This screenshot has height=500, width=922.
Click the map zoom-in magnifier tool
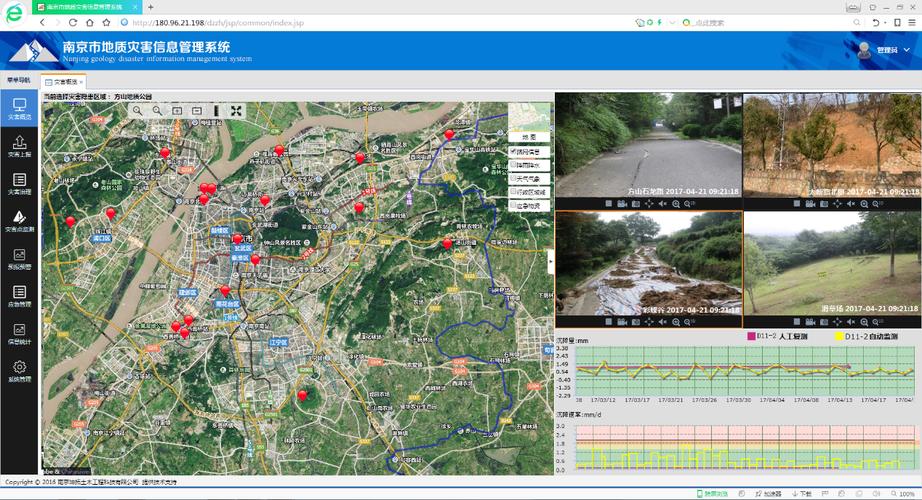coord(137,111)
